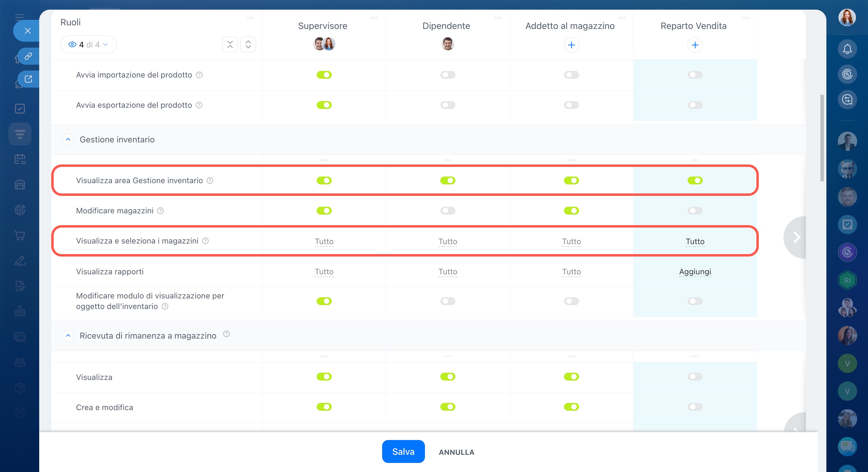
Task: Add user to Addetto al magazzino role
Action: tap(571, 45)
